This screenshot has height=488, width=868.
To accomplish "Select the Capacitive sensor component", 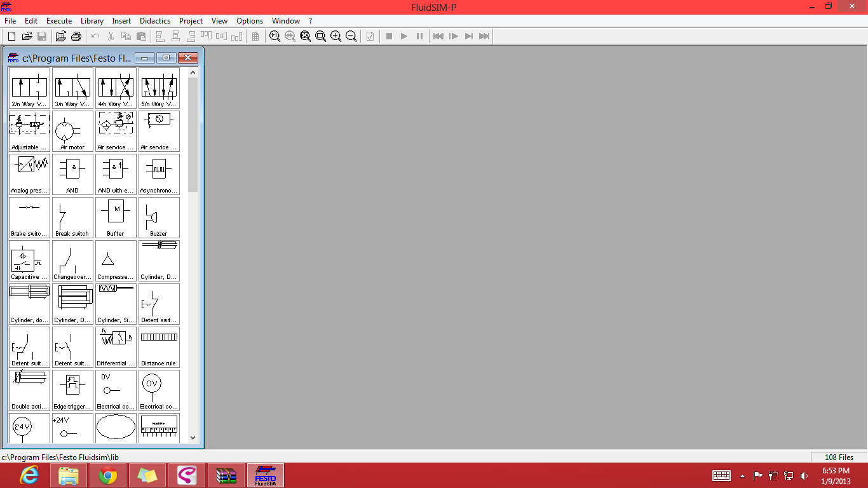I will tap(29, 261).
